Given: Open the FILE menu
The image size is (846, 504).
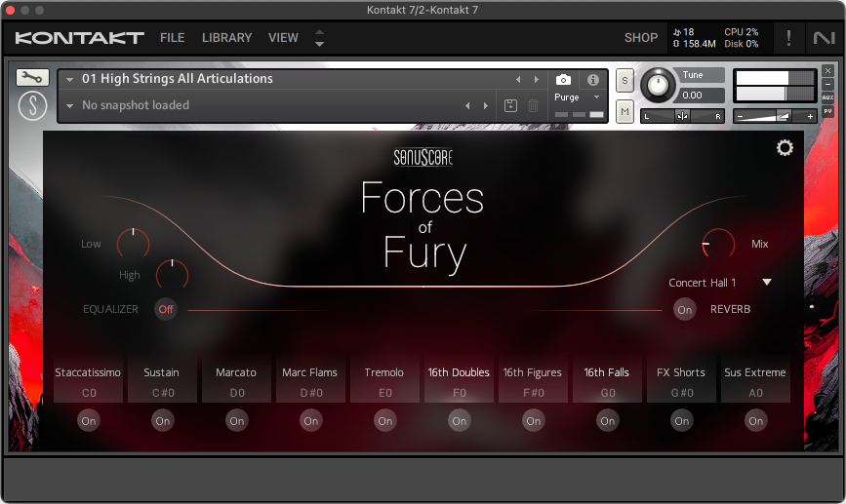Looking at the screenshot, I should tap(172, 38).
